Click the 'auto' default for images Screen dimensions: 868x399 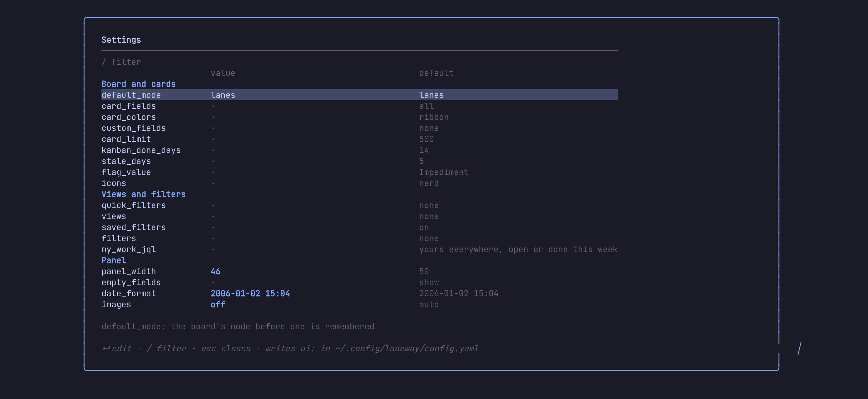pyautogui.click(x=429, y=304)
